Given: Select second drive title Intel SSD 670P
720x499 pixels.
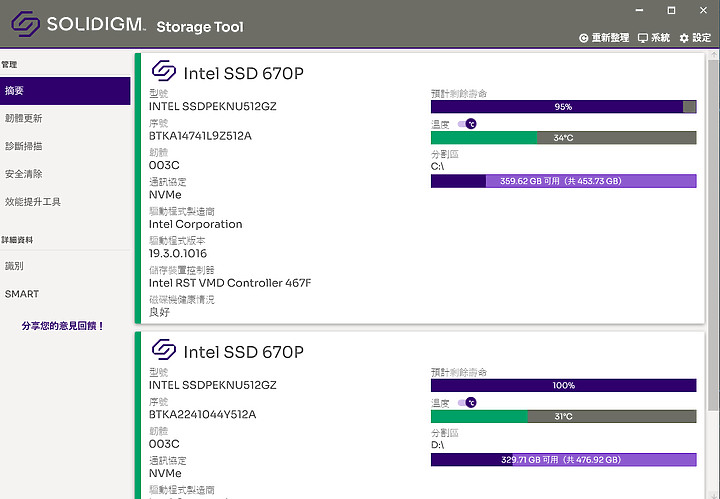Looking at the screenshot, I should 243,352.
